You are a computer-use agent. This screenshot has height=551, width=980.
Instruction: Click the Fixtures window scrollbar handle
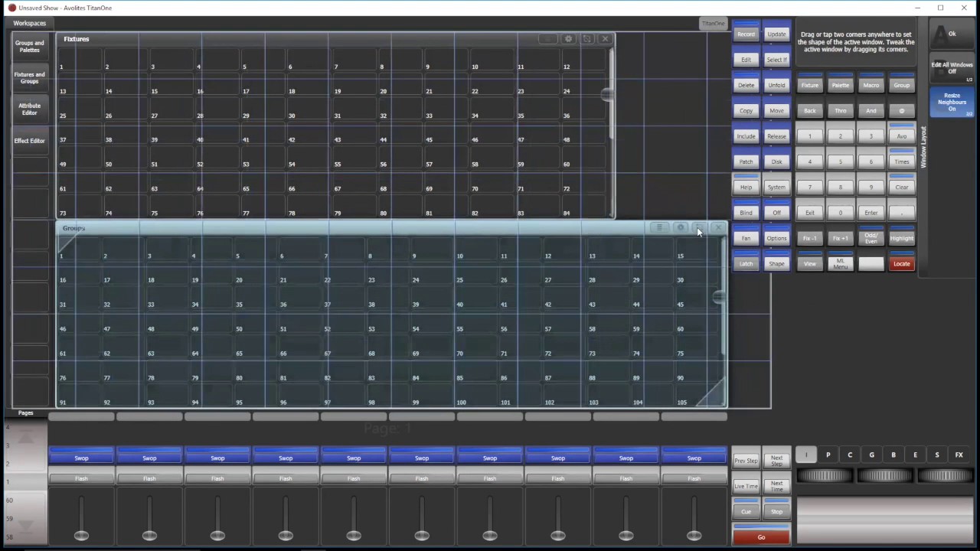(x=608, y=94)
